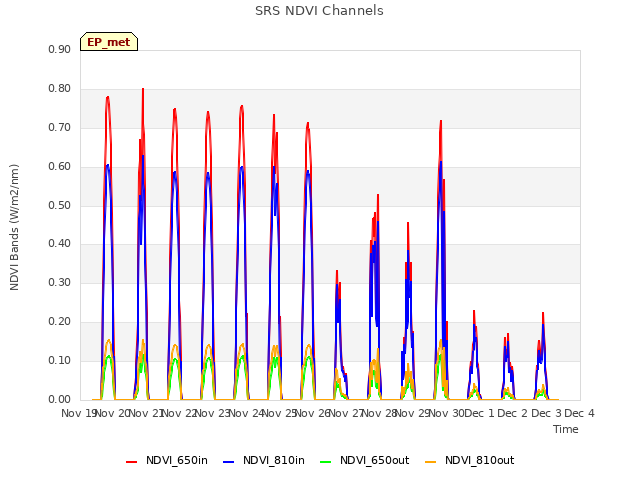Click the 0.60 y-axis tick label
Image resolution: width=640 pixels, height=480 pixels.
(x=59, y=167)
